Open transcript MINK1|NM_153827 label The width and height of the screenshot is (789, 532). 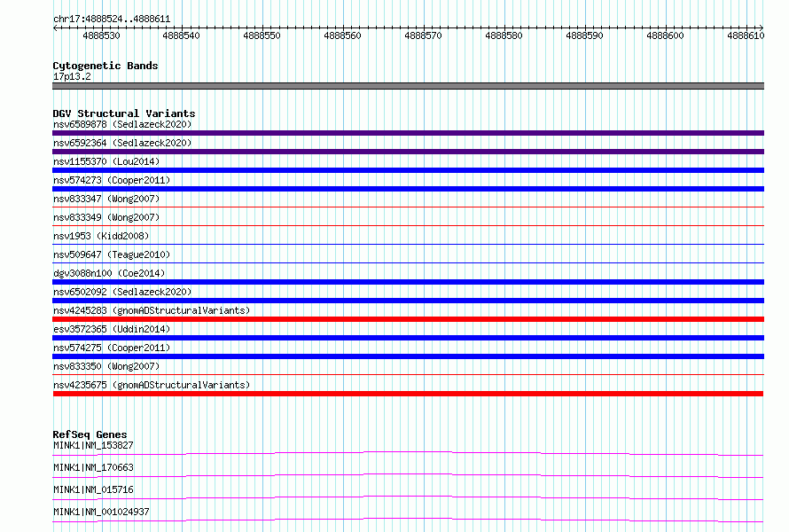[93, 445]
